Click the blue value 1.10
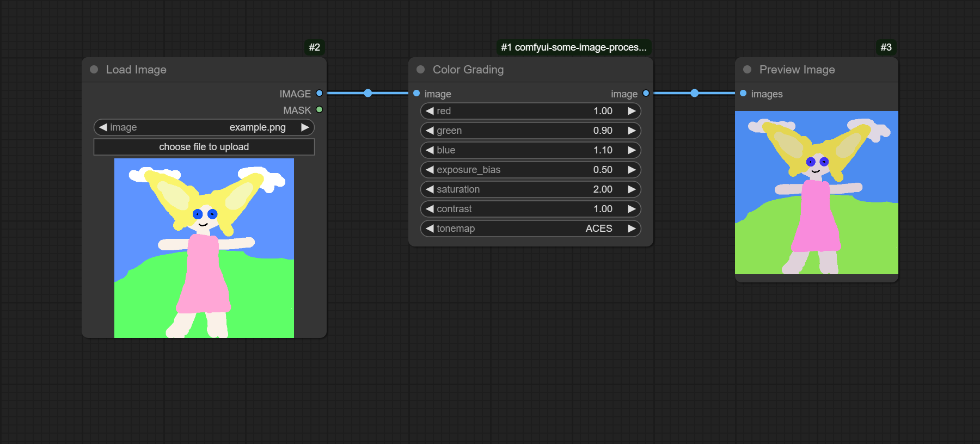 (603, 150)
